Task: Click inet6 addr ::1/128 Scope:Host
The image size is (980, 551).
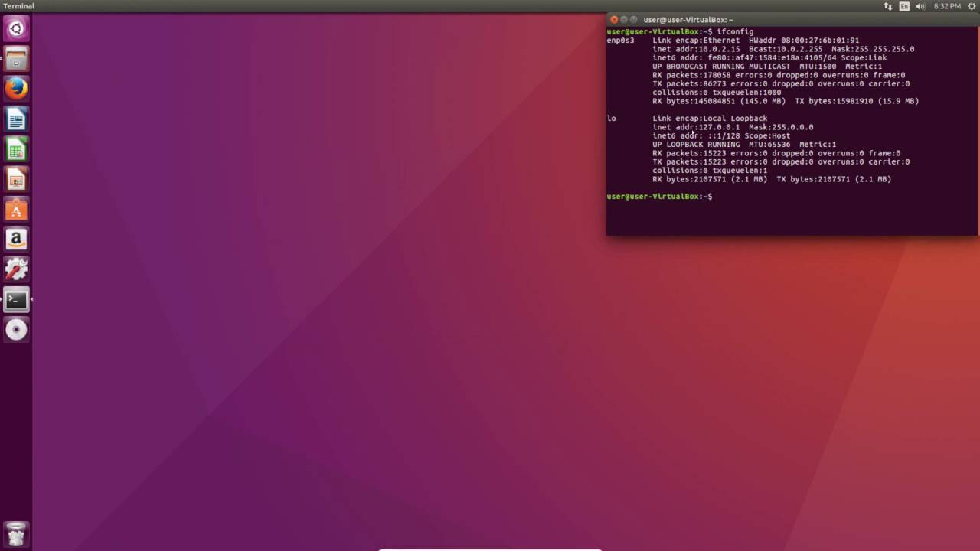Action: tap(721, 135)
